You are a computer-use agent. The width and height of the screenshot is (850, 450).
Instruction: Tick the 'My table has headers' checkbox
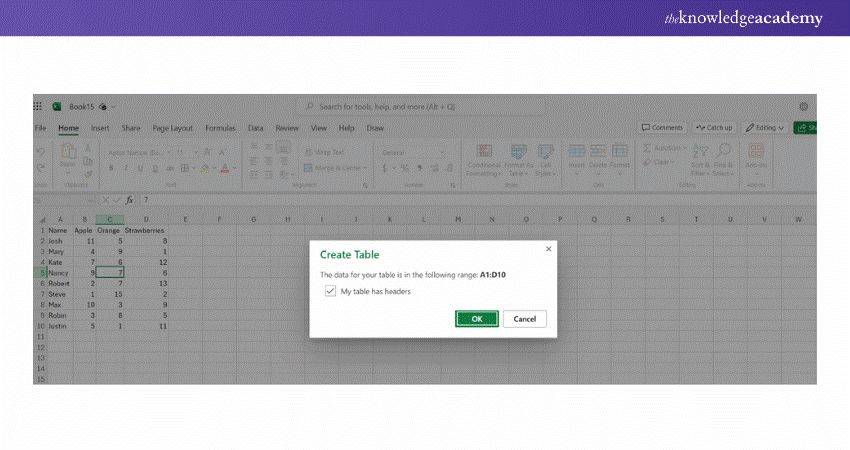tap(330, 292)
